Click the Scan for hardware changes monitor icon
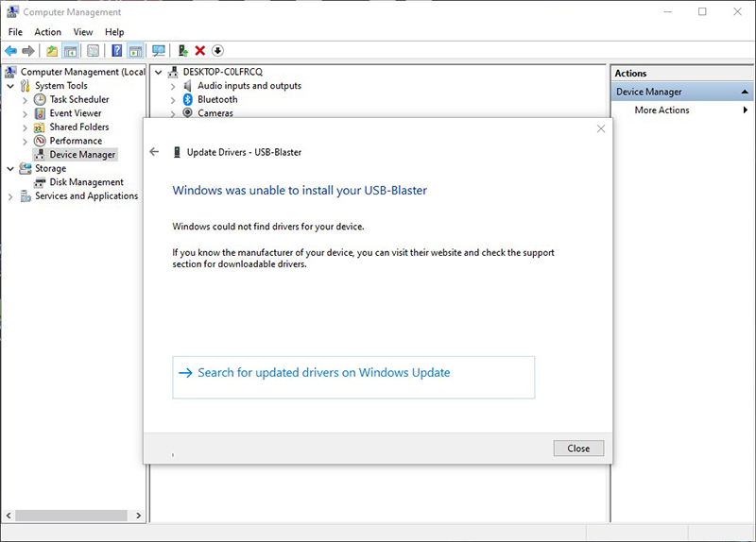 tap(158, 51)
